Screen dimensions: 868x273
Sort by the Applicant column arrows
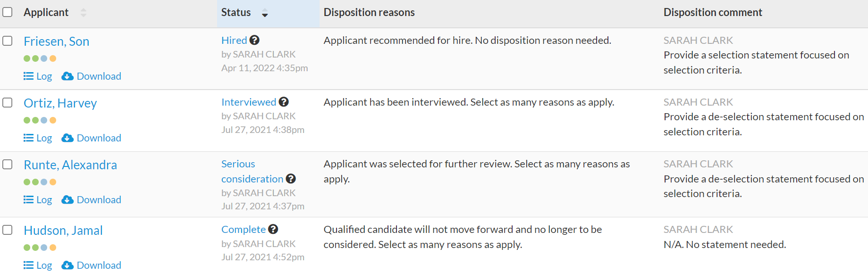pyautogui.click(x=84, y=13)
